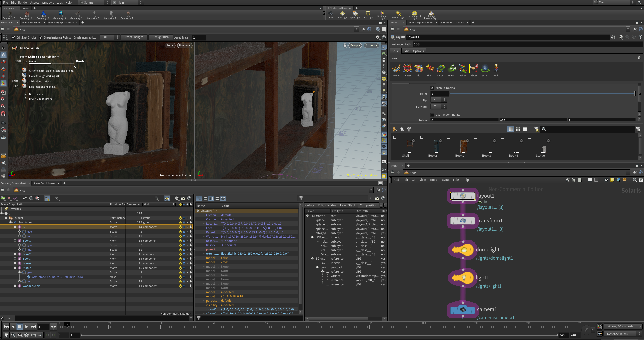Screen dimensions: 644x340
Task: Adjust the Blend slider
Action: coord(542,94)
